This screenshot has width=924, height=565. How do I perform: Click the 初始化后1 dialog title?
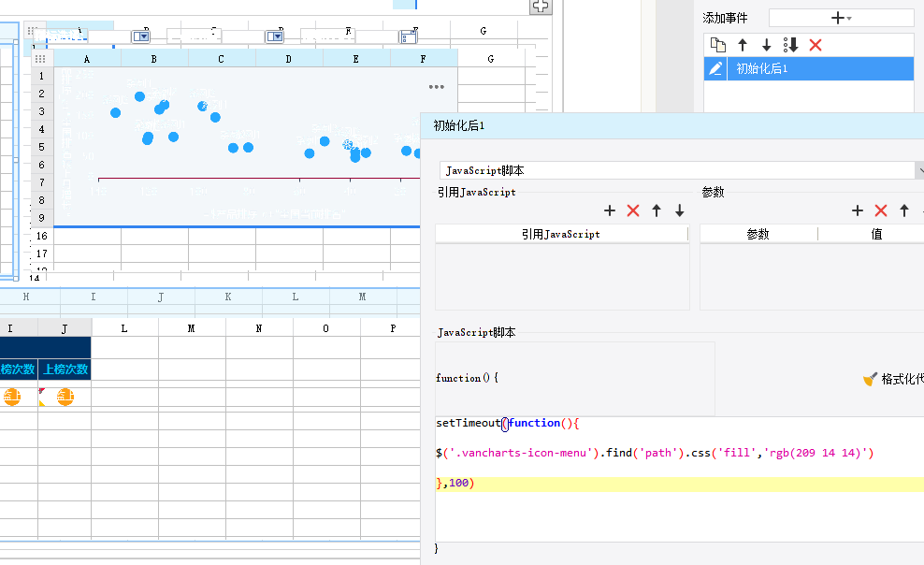[458, 125]
